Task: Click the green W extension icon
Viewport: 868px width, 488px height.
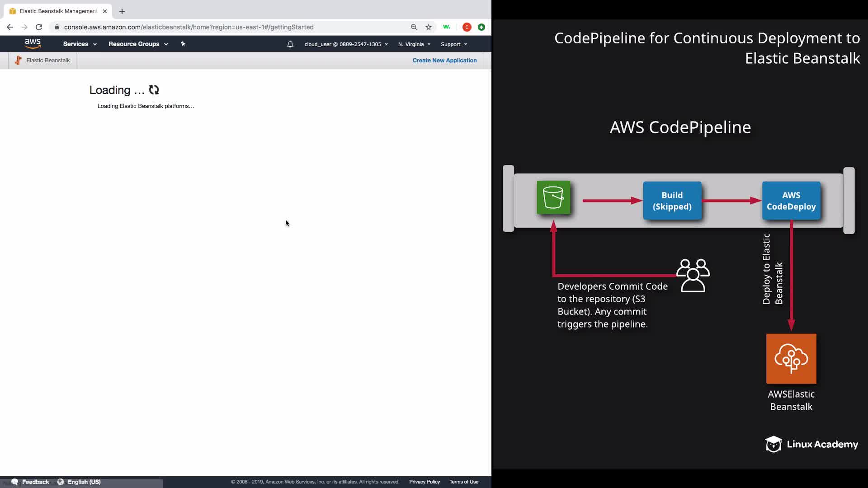Action: point(447,27)
